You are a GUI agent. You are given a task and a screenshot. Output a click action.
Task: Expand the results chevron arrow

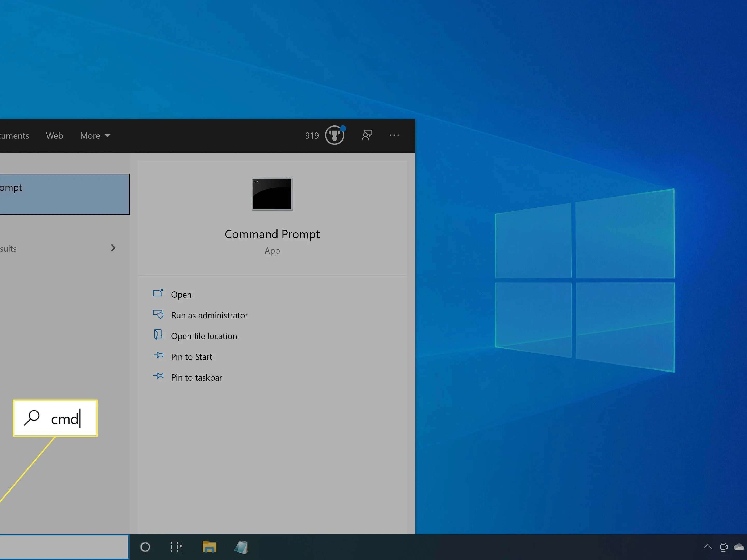pos(113,248)
